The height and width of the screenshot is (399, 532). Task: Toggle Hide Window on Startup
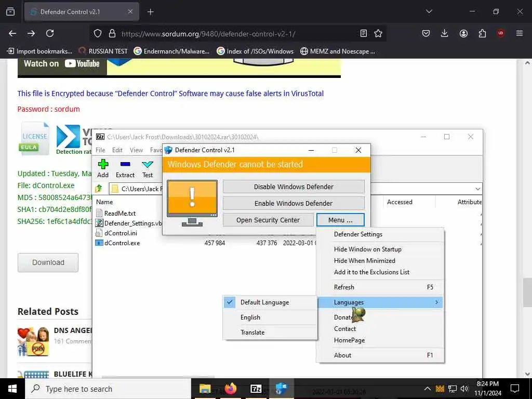pyautogui.click(x=380, y=249)
